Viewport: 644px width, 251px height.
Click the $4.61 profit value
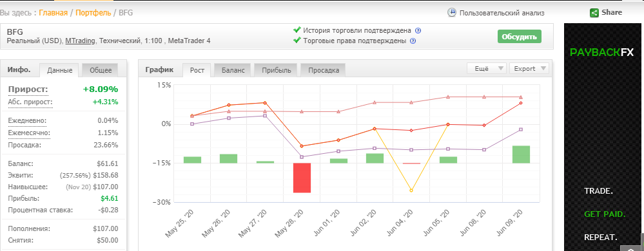pos(109,198)
